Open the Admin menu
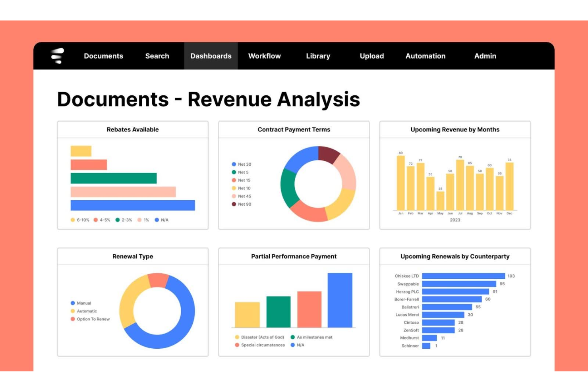 click(485, 56)
